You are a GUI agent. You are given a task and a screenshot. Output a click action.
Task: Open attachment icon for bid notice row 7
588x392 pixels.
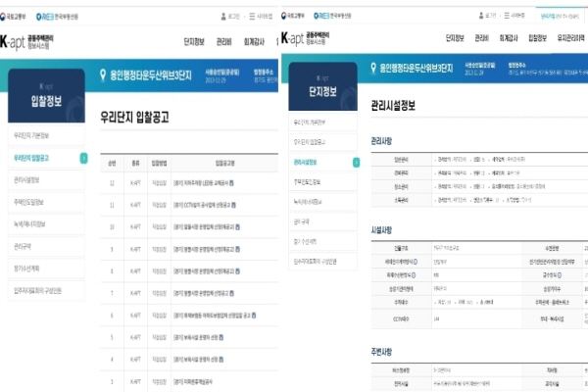[231, 293]
